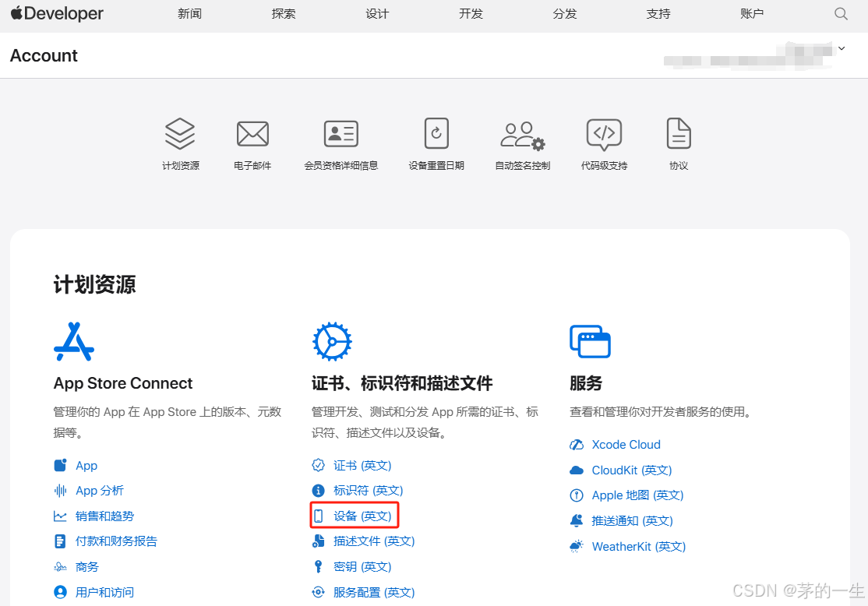Open the 商务 link

coord(87,567)
